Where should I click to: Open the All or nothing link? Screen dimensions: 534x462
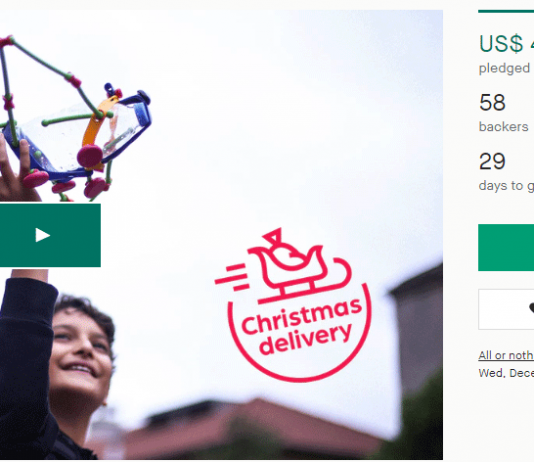pyautogui.click(x=506, y=355)
